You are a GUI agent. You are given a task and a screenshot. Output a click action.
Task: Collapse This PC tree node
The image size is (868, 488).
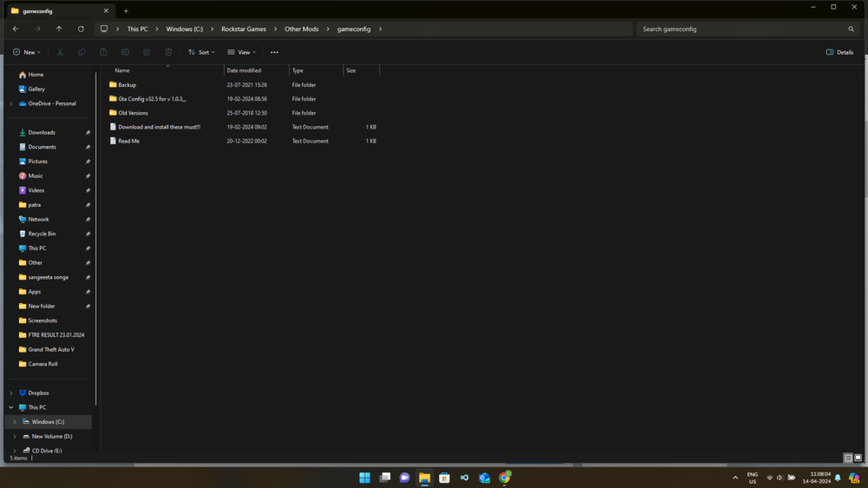11,407
